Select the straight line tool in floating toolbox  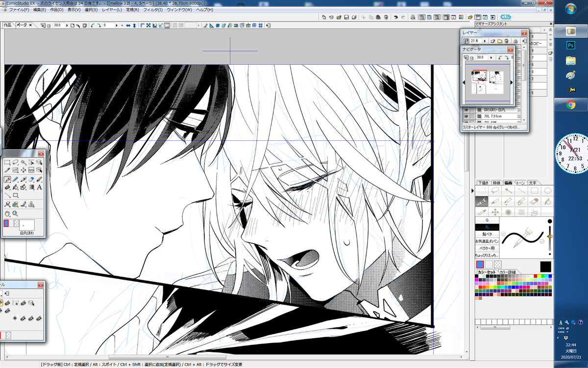click(x=7, y=195)
